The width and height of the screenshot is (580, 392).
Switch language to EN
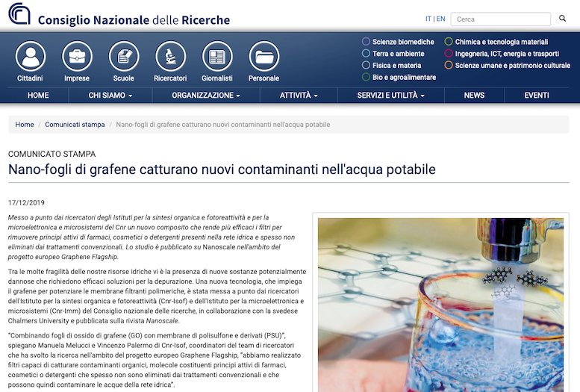pos(440,19)
